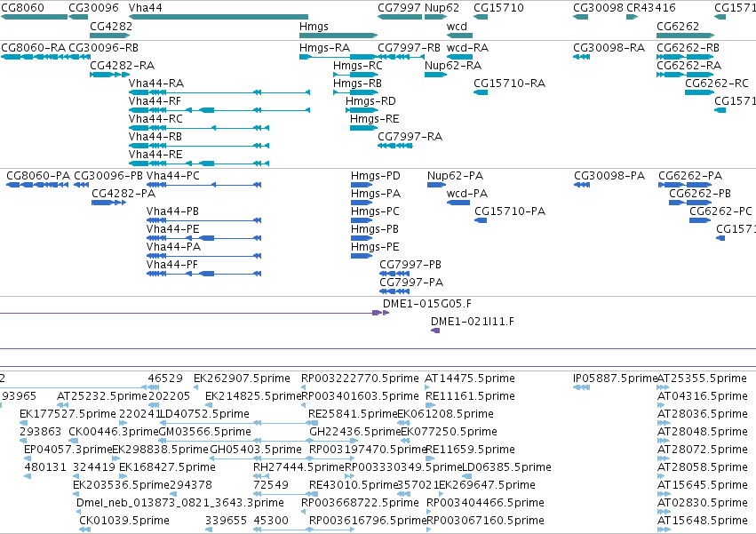
Task: Select the CG15710 gene label
Action: 498,8
